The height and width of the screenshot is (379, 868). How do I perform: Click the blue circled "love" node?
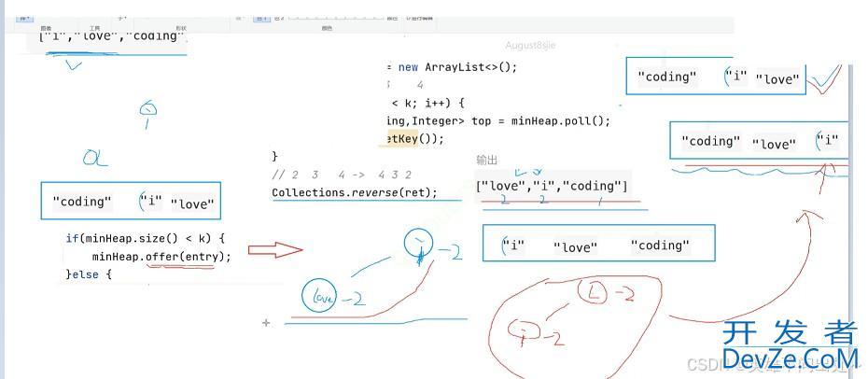coord(318,296)
